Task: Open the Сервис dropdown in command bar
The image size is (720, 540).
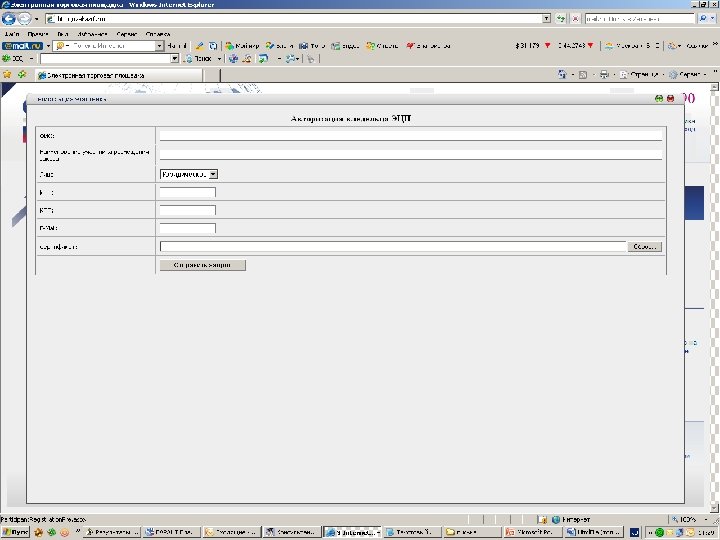Action: (687, 74)
